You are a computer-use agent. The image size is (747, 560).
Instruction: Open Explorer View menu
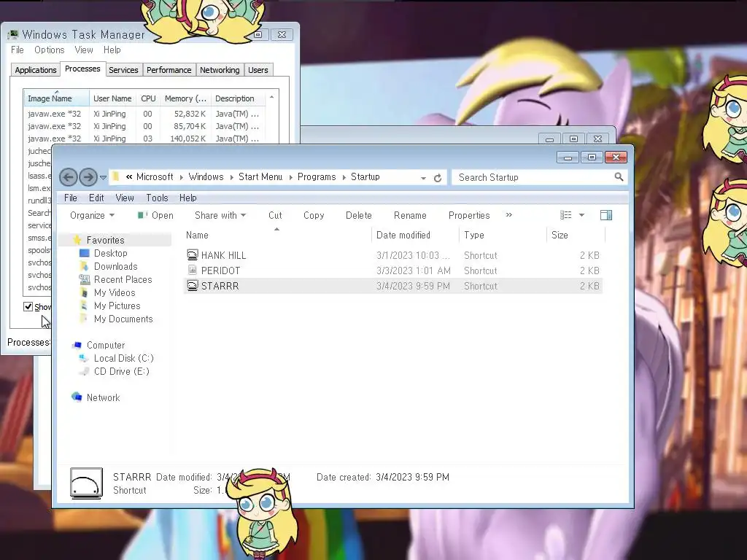click(x=124, y=198)
